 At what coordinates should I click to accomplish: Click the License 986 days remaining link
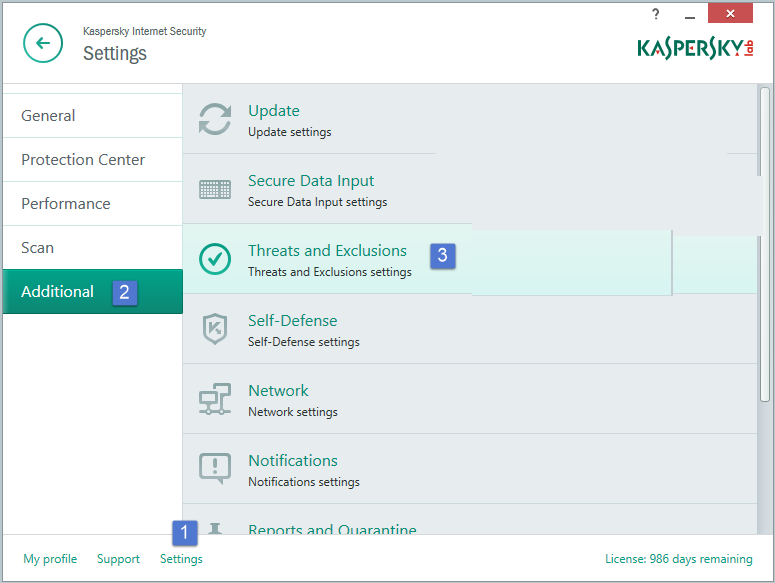tap(679, 559)
